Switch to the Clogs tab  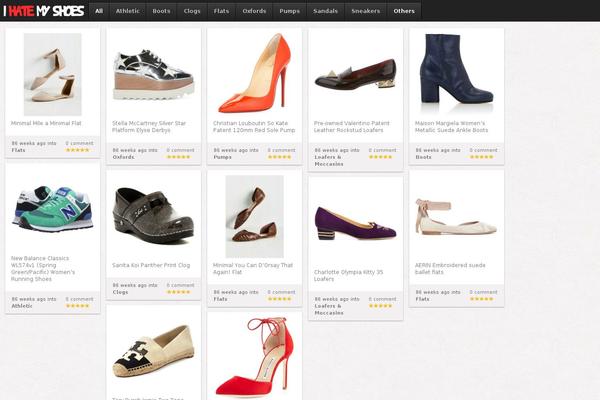[192, 11]
